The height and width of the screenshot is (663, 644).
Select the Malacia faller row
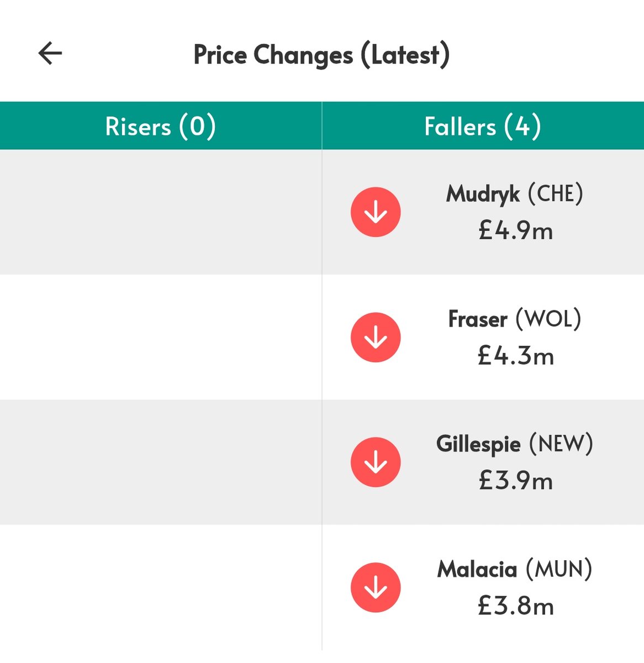coord(483,587)
